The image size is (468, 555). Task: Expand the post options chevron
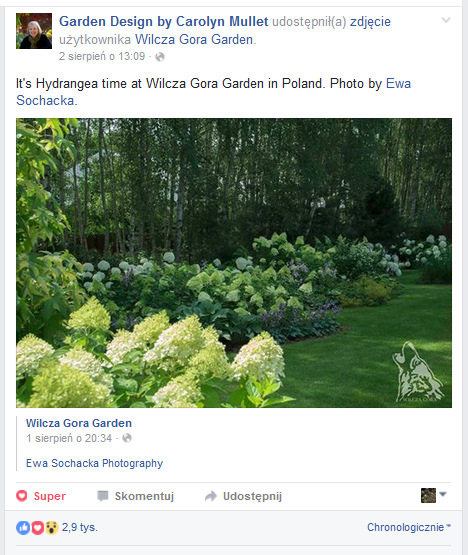(446, 20)
